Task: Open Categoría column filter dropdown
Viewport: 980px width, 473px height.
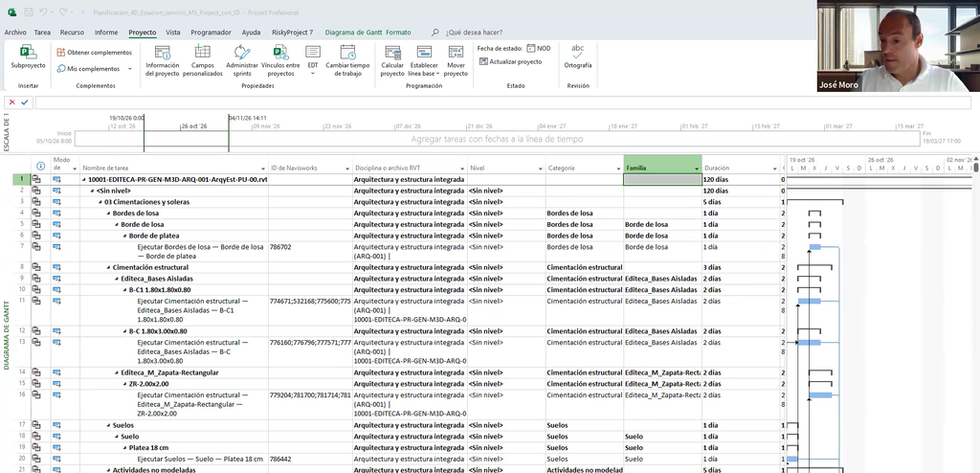Action: pyautogui.click(x=618, y=169)
